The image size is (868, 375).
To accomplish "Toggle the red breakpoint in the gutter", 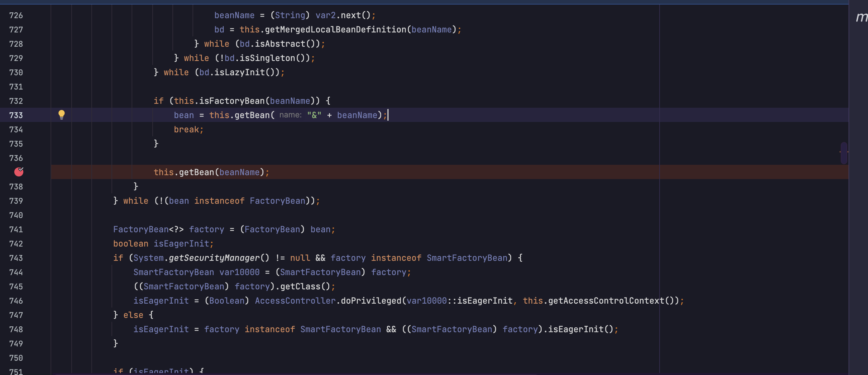I will (x=19, y=172).
